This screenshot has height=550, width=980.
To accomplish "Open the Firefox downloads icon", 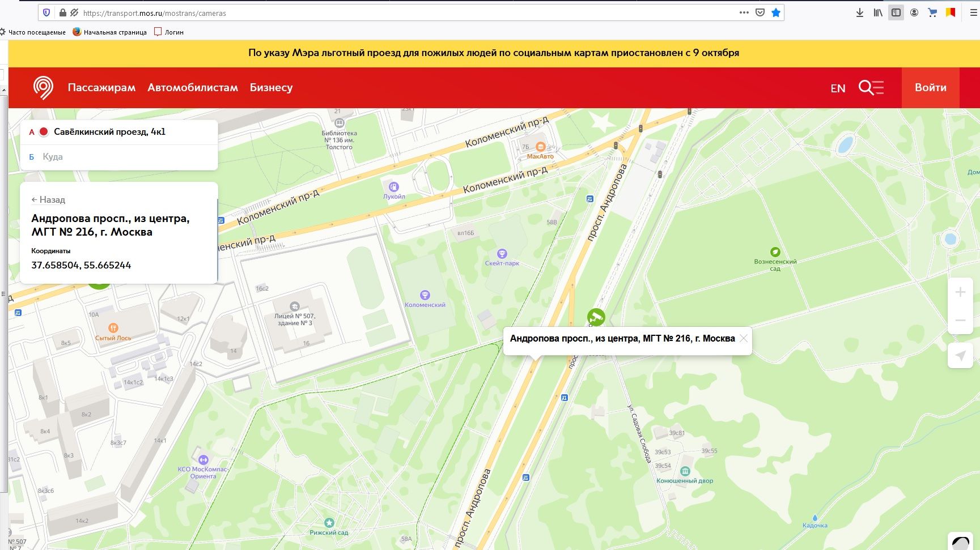I will click(860, 12).
